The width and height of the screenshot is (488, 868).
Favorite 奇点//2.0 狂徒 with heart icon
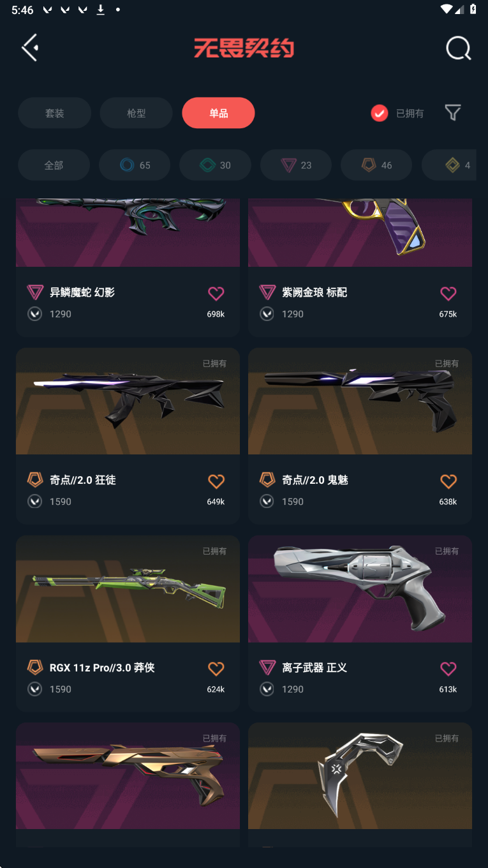(216, 481)
